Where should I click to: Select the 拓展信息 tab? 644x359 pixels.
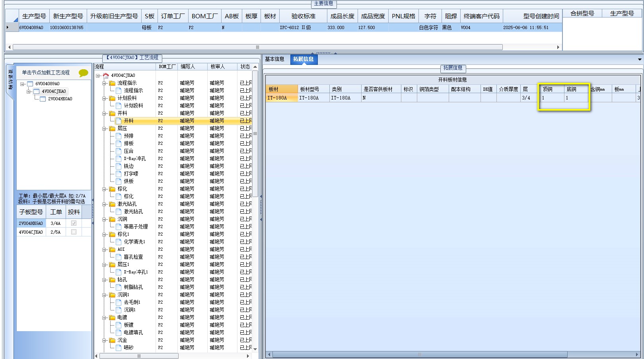point(303,59)
